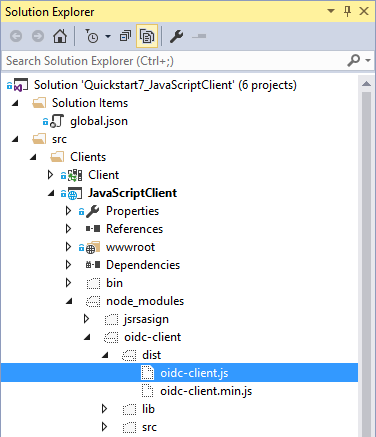Click the jsrsasign folder icon
Image resolution: width=376 pixels, height=437 pixels.
pyautogui.click(x=111, y=319)
